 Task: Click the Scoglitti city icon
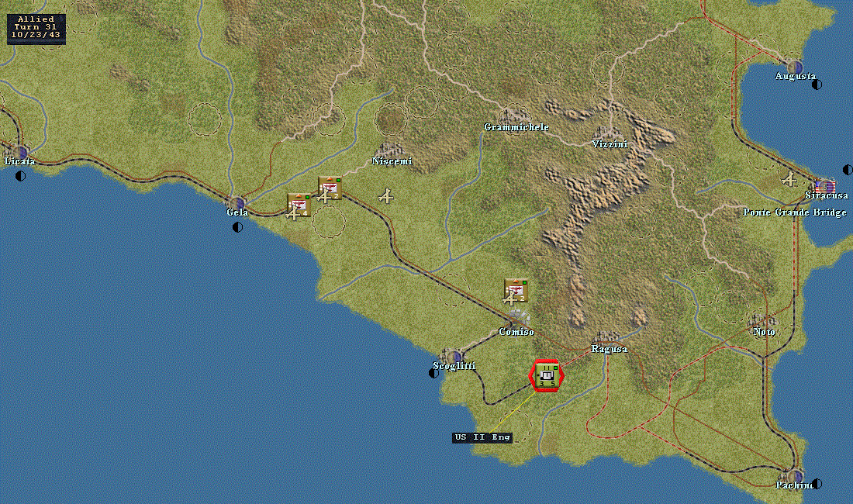pos(451,356)
